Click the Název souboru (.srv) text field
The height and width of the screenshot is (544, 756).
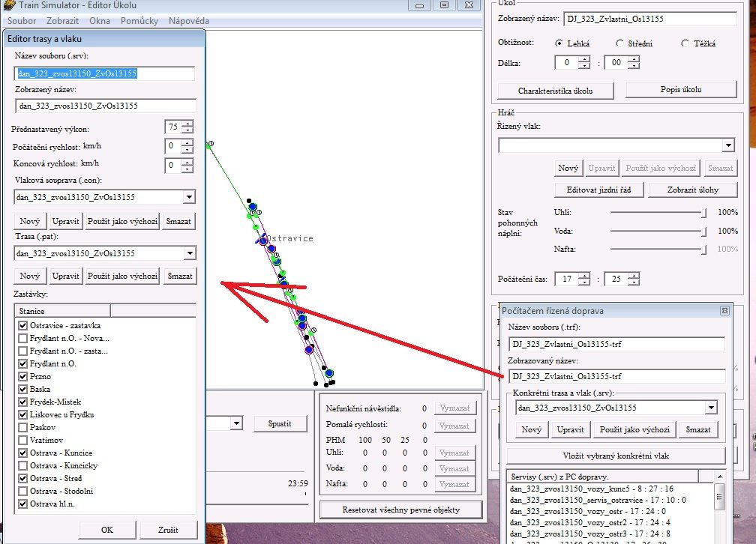coord(105,73)
